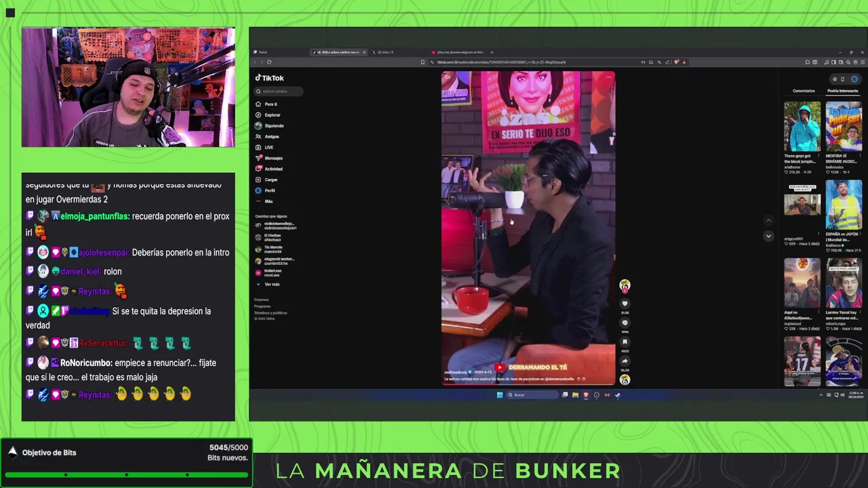
Task: Switch to 'Podría interesarte' tab
Action: click(842, 91)
